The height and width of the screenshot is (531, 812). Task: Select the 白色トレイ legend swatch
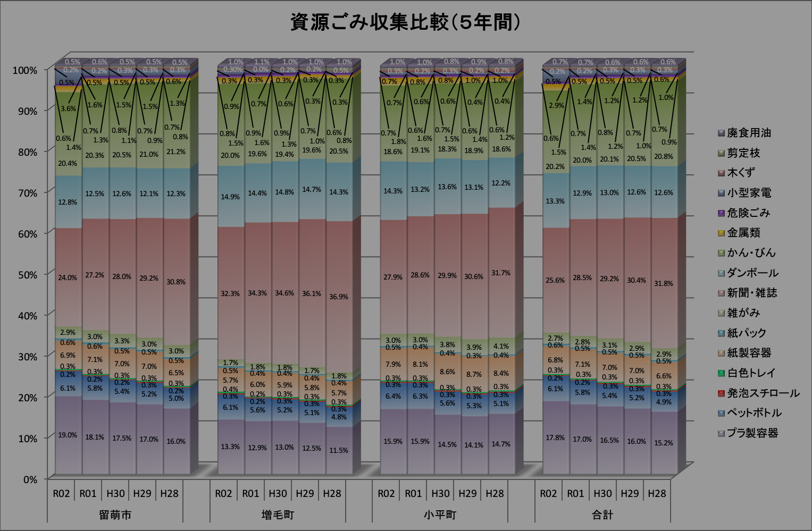coord(721,373)
